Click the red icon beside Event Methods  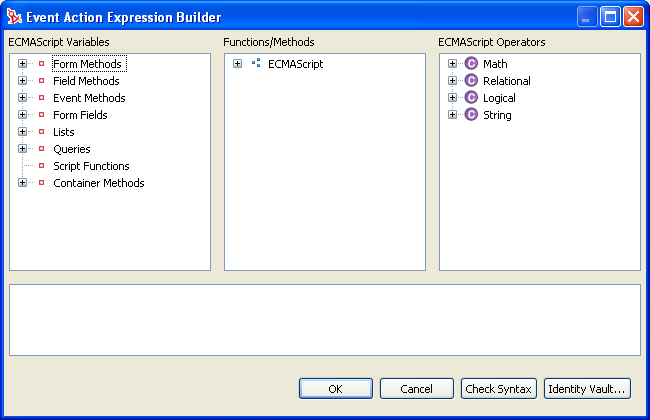pyautogui.click(x=41, y=98)
